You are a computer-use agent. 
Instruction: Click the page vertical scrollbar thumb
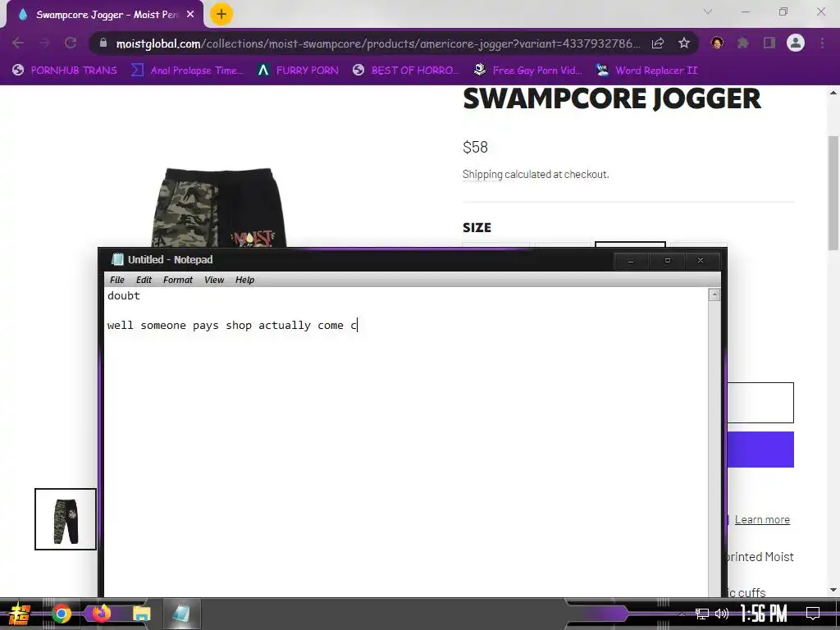point(833,193)
